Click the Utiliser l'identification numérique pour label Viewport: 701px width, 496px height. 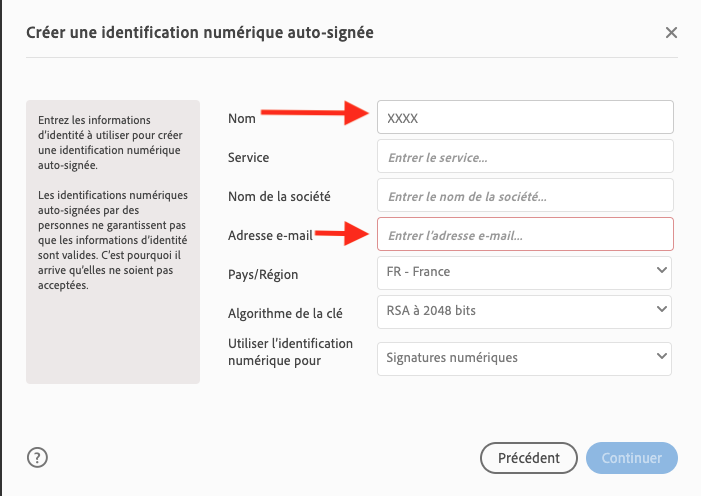(290, 352)
